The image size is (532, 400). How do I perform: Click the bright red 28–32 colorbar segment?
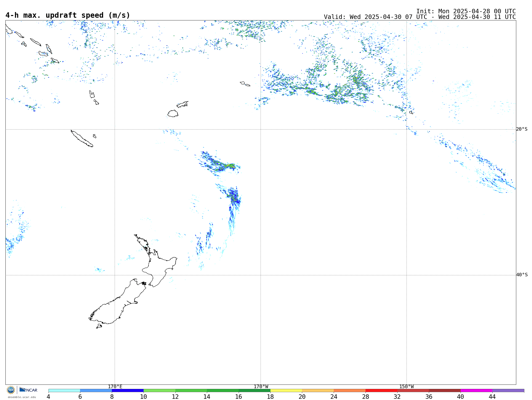pyautogui.click(x=381, y=391)
